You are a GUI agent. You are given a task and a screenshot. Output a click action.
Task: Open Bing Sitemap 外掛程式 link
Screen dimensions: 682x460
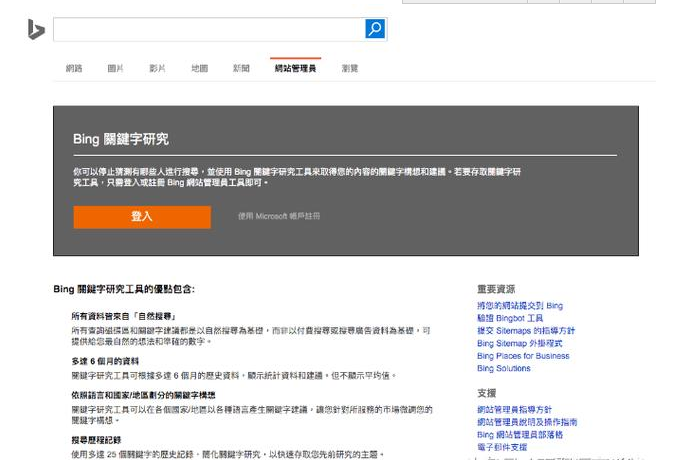(519, 343)
